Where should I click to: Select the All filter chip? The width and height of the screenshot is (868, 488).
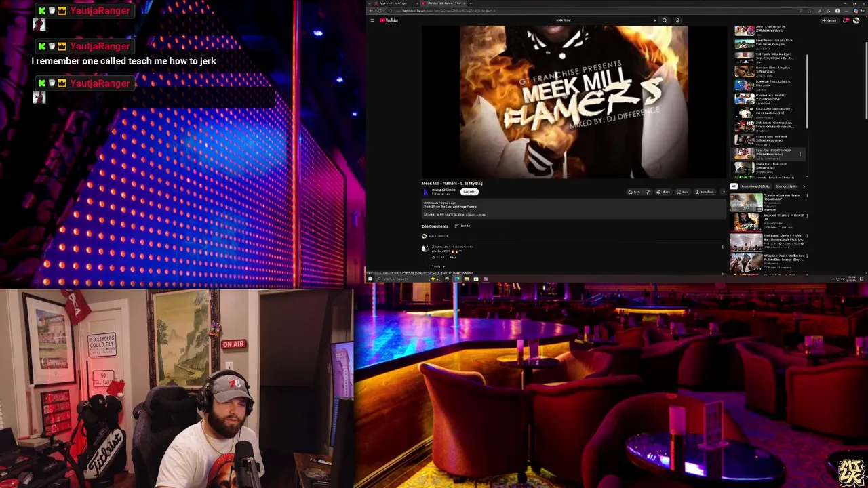click(x=734, y=186)
